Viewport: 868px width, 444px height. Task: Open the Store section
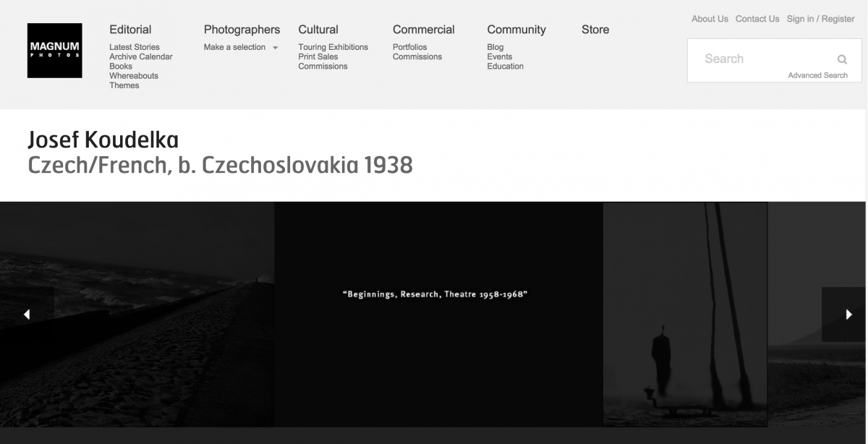pos(595,30)
